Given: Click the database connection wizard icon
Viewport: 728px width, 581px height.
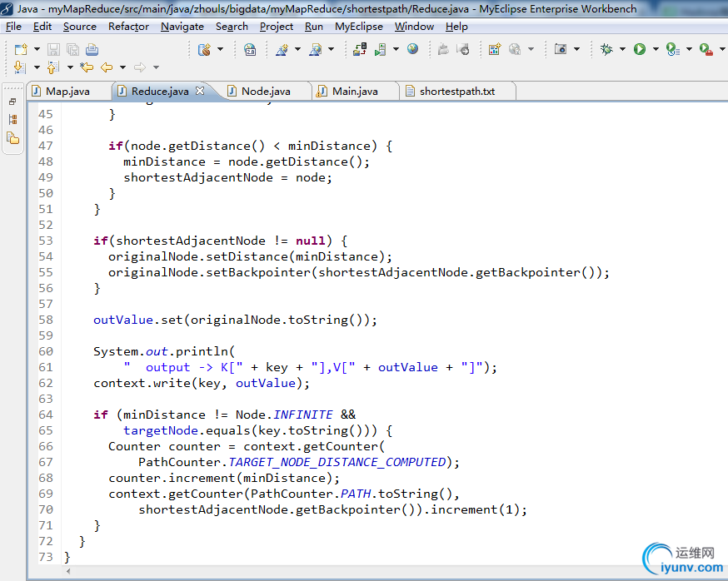Looking at the screenshot, I should point(204,49).
